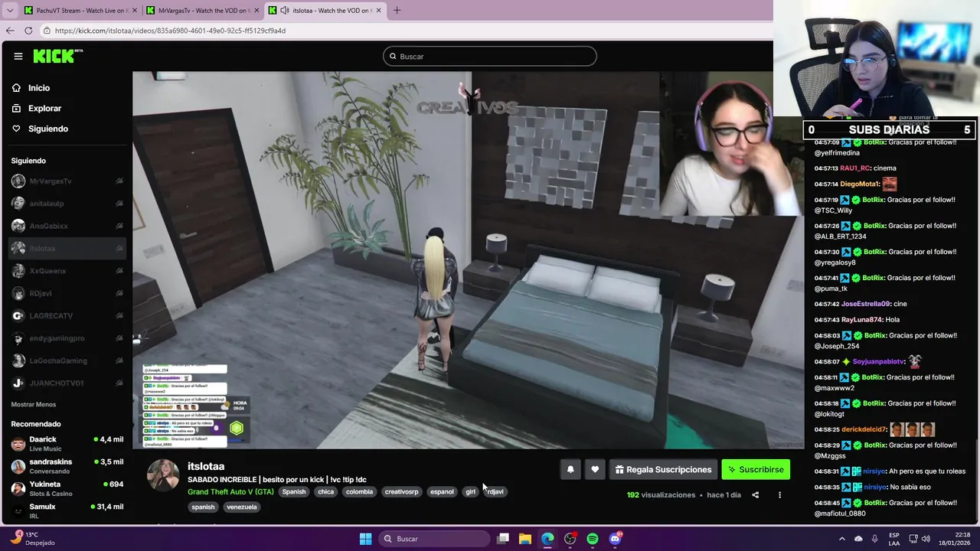The width and height of the screenshot is (980, 551).
Task: Open the three-dot more options menu
Action: point(779,495)
